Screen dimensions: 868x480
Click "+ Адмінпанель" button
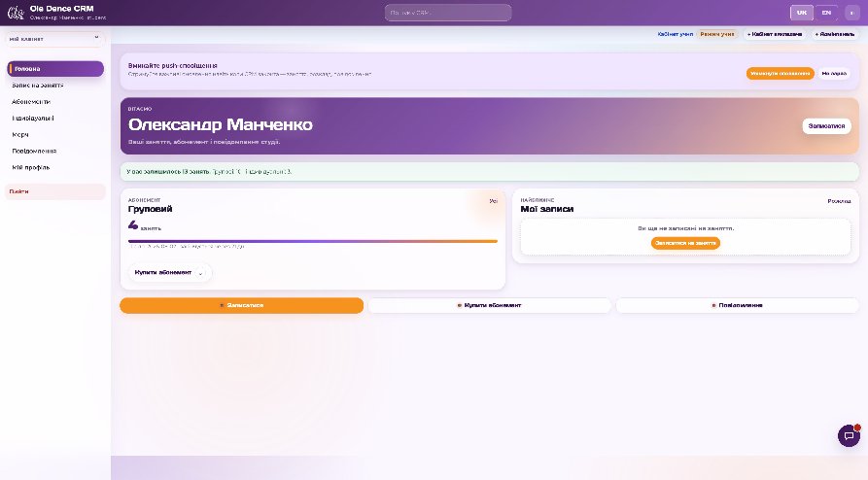click(x=834, y=34)
